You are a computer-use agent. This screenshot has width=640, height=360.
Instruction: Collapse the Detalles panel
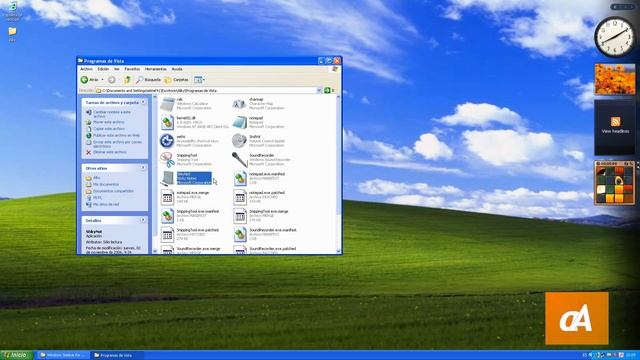143,220
